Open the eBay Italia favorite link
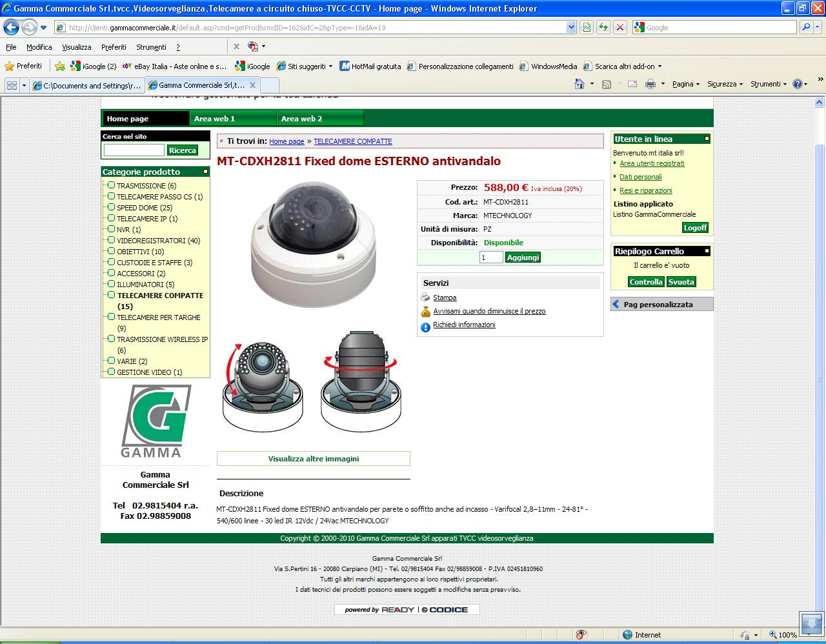Viewport: 826px width, 644px height. pos(174,66)
